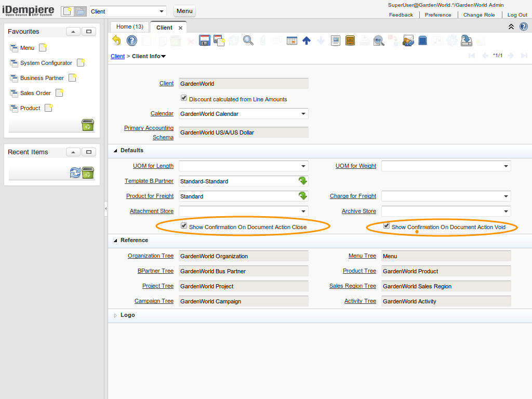Click the Undo changes toolbar icon
The height and width of the screenshot is (399, 532).
pos(117,41)
